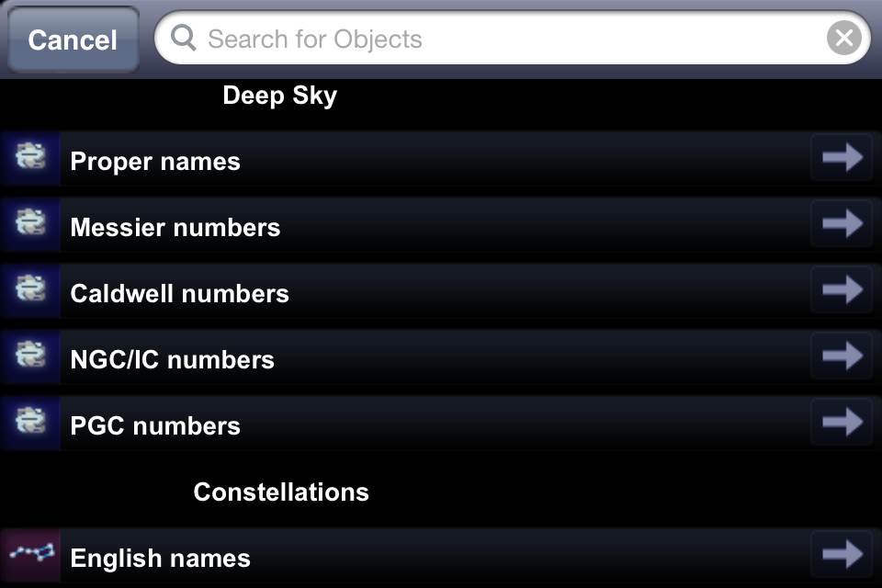The image size is (882, 588).
Task: Select the Constellations section header
Action: (281, 492)
